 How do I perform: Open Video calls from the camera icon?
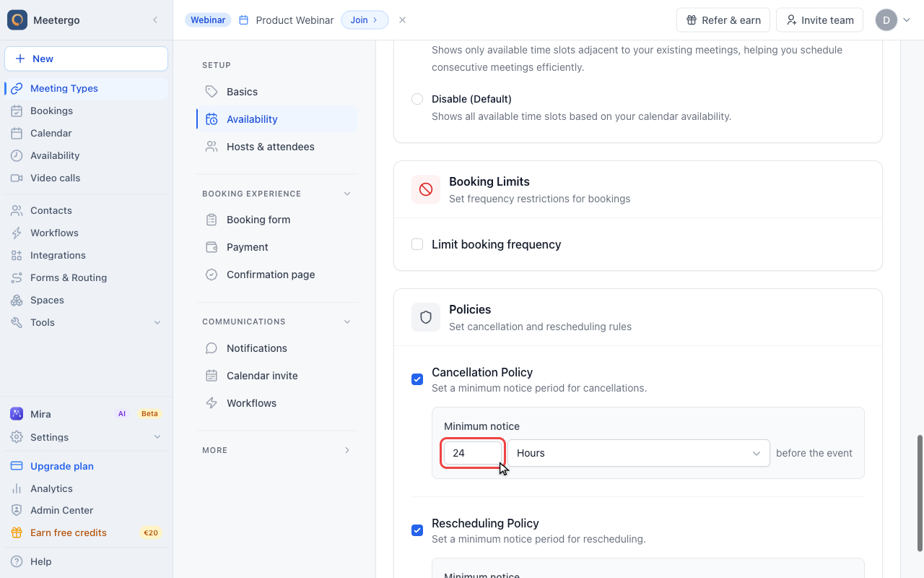[x=17, y=178]
